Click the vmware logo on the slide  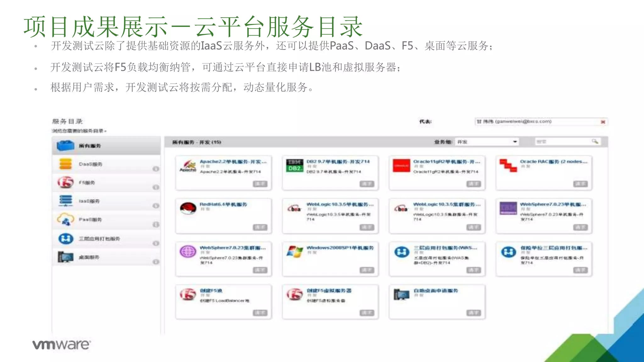[62, 345]
